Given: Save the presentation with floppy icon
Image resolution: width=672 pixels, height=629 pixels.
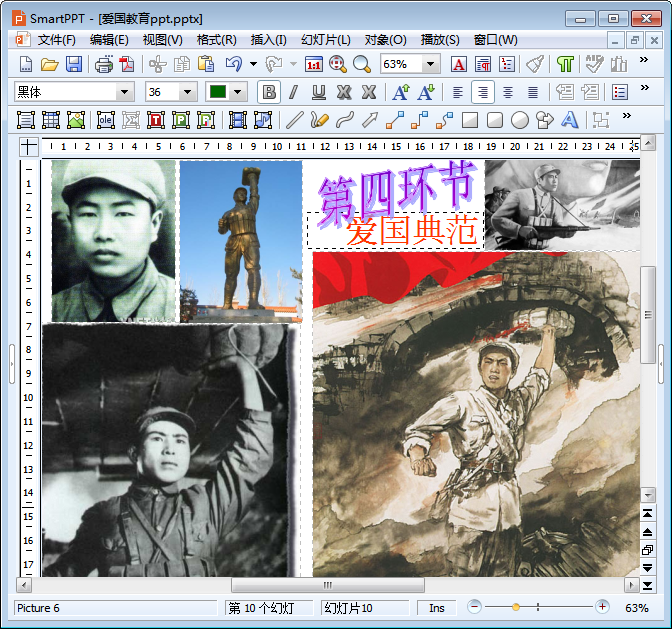Looking at the screenshot, I should pos(74,65).
